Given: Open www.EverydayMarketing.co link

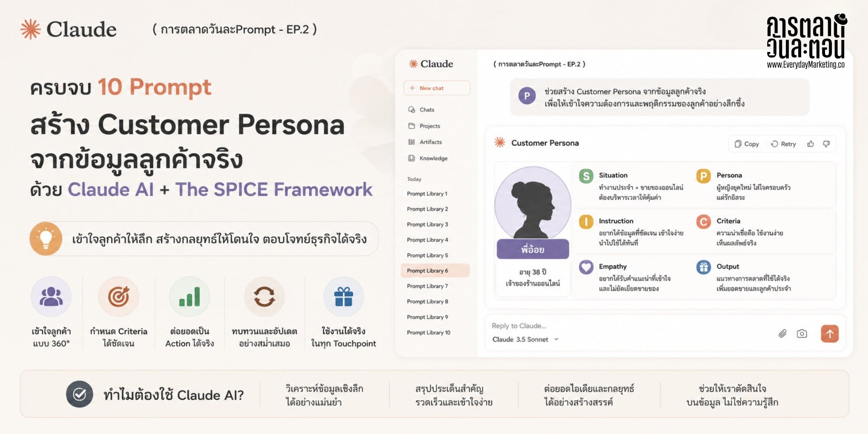Looking at the screenshot, I should (x=806, y=65).
